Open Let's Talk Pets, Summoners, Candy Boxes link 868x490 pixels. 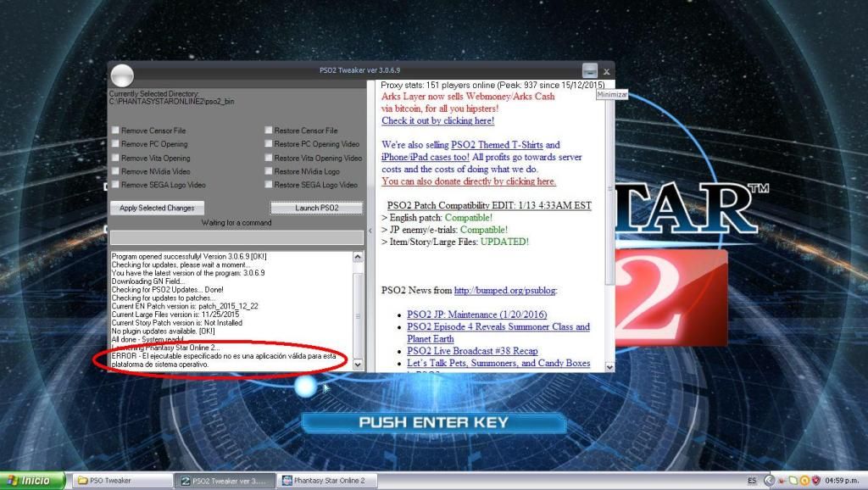[x=498, y=363]
